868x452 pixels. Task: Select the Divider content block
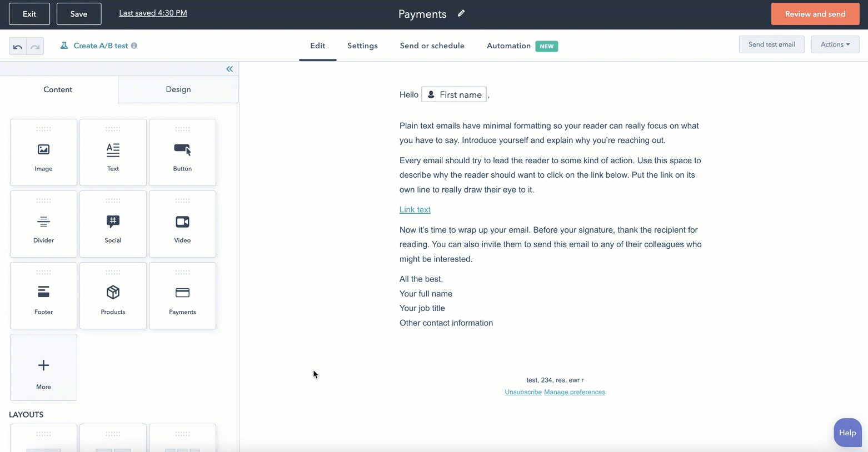43,224
